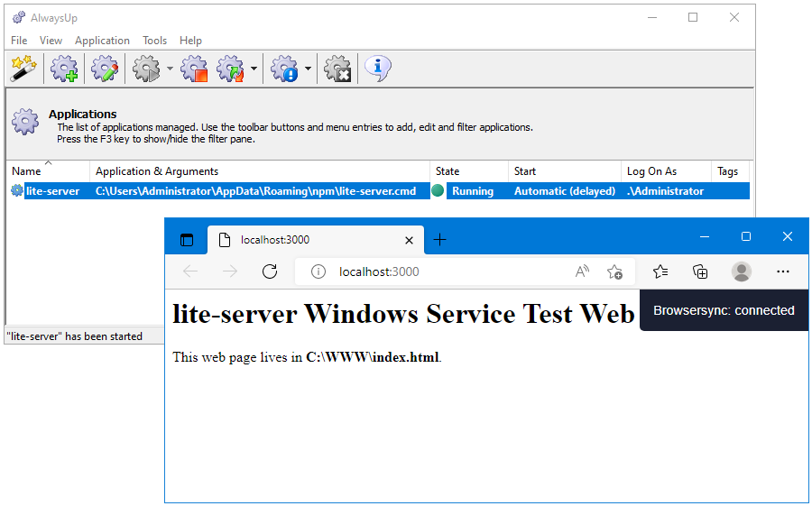This screenshot has height=506, width=812.
Task: Open a new browser tab
Action: click(439, 239)
